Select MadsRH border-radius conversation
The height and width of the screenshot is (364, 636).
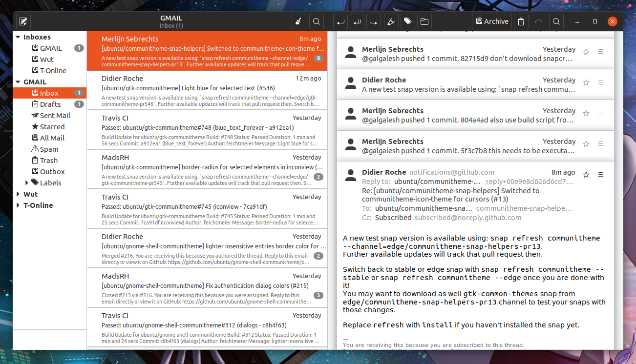click(x=207, y=169)
